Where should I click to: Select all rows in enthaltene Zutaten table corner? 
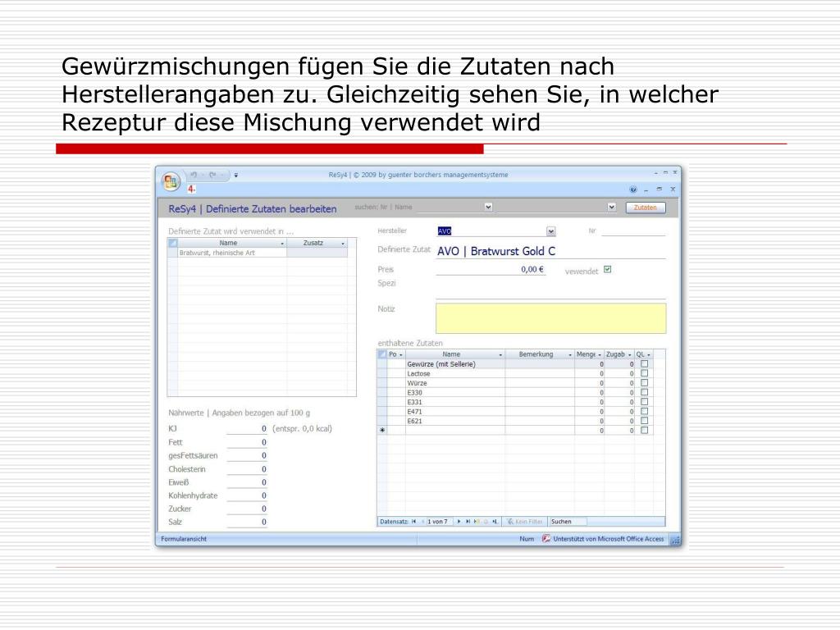tap(382, 354)
